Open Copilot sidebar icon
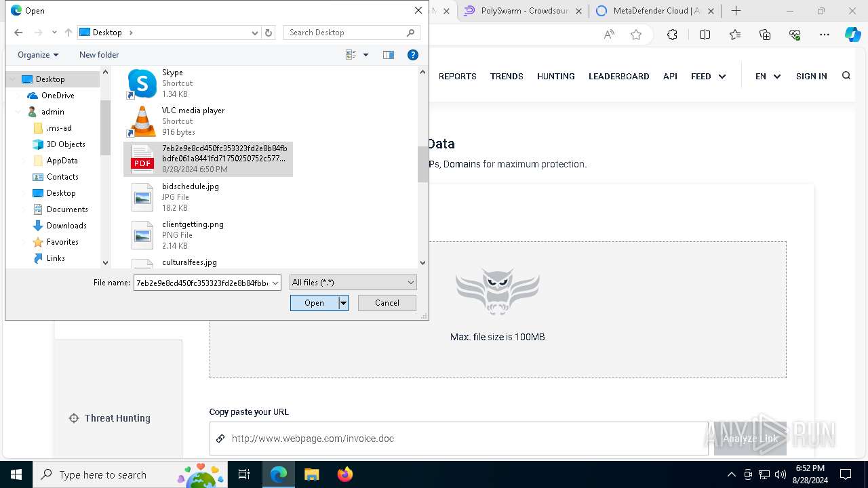This screenshot has width=868, height=488. tap(852, 35)
